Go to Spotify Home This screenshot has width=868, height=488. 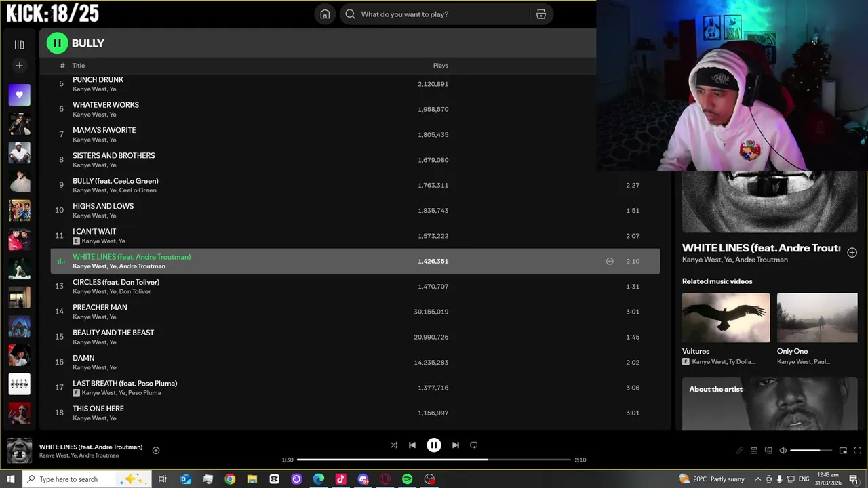pos(325,14)
